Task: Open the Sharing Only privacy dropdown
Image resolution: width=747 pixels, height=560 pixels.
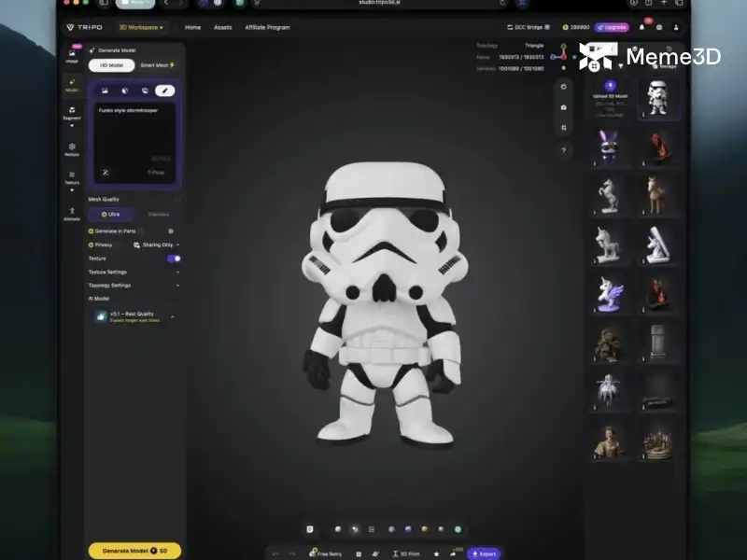Action: pos(156,245)
